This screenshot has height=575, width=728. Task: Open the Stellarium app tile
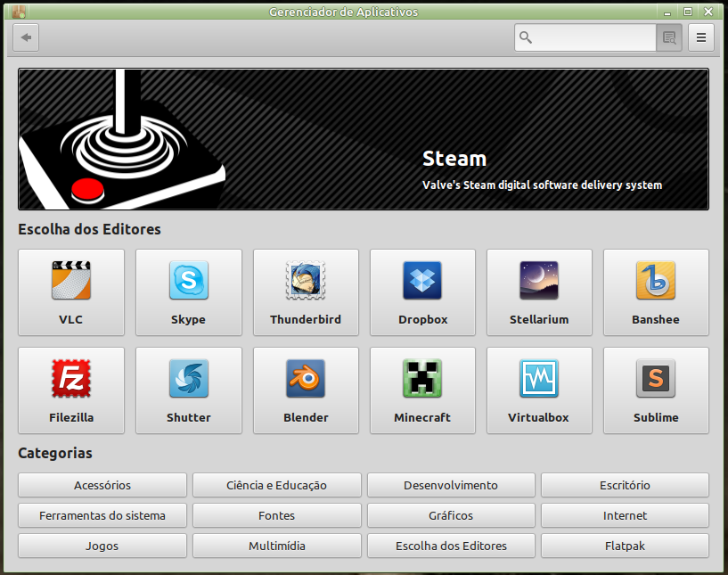click(x=539, y=292)
